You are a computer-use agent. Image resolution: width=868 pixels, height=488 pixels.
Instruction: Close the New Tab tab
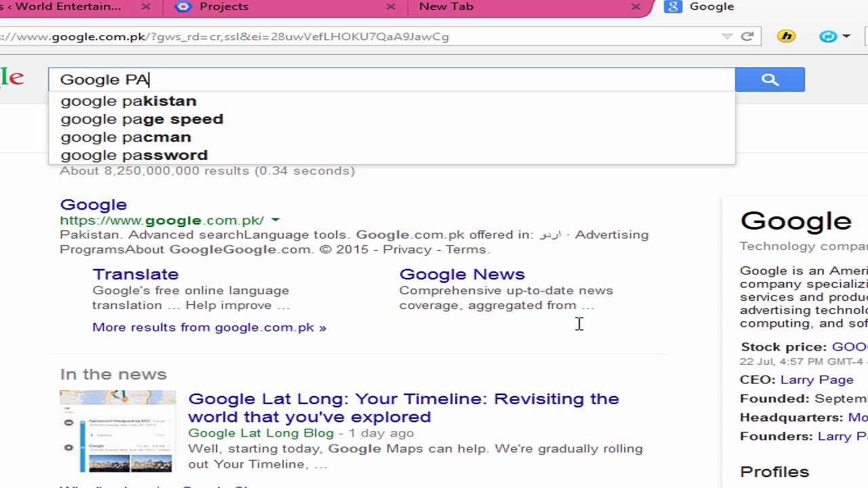click(x=635, y=7)
